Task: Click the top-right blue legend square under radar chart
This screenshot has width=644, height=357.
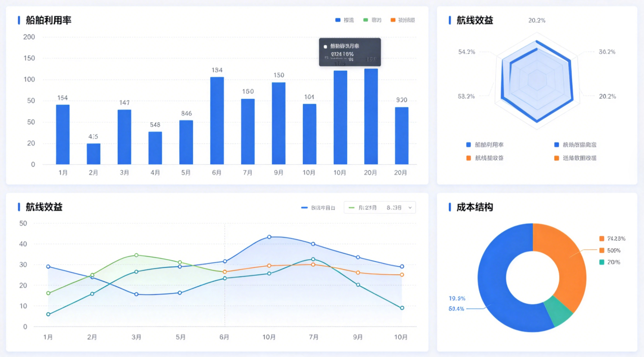Action: [x=557, y=145]
